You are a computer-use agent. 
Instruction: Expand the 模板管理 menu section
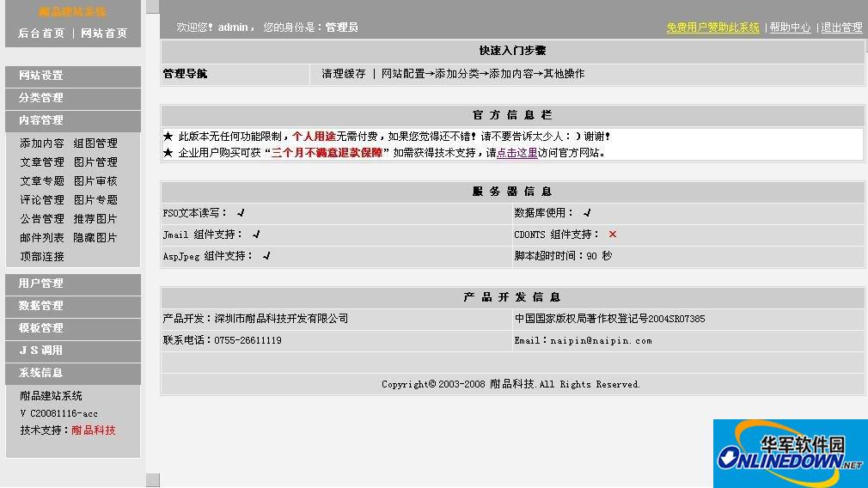73,328
